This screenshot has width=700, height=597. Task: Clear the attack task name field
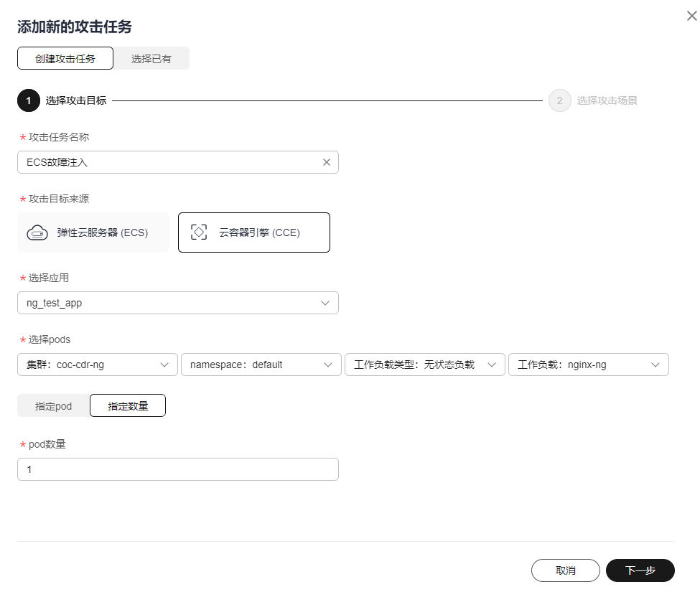(327, 162)
